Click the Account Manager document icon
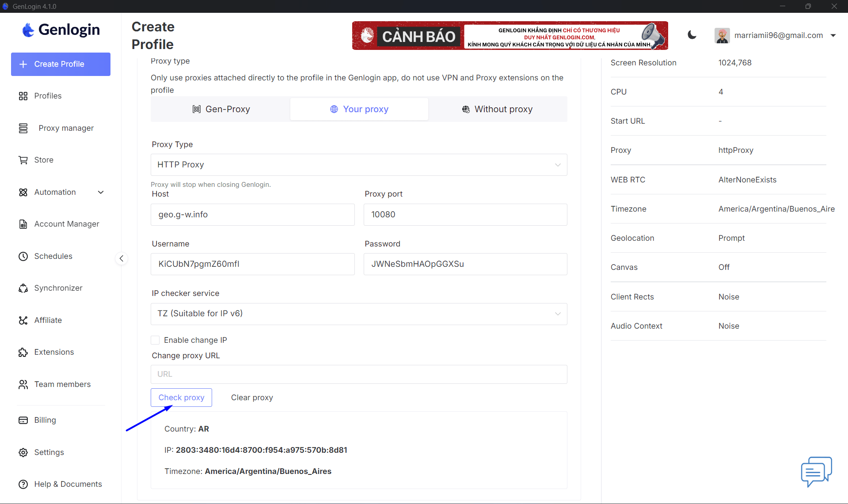Screen dimensions: 848x504 pos(23,224)
